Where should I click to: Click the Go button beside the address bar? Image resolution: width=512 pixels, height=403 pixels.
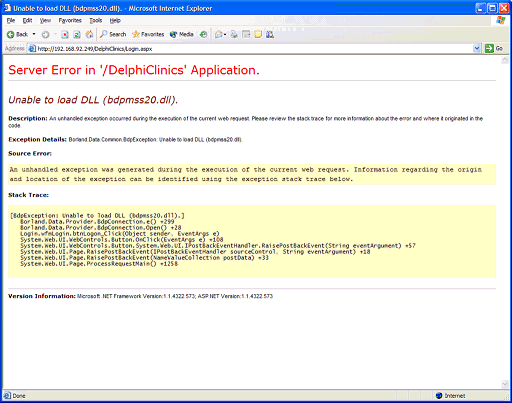coord(494,49)
